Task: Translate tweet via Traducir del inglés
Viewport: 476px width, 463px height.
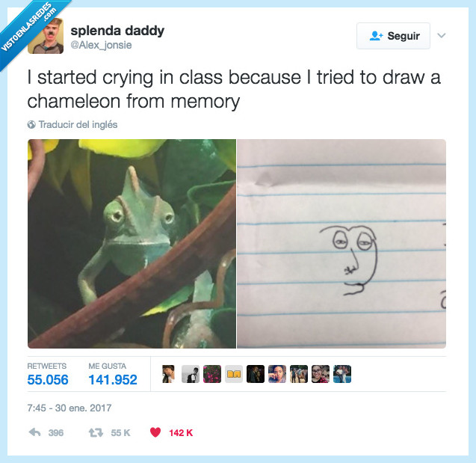Action: pyautogui.click(x=78, y=125)
